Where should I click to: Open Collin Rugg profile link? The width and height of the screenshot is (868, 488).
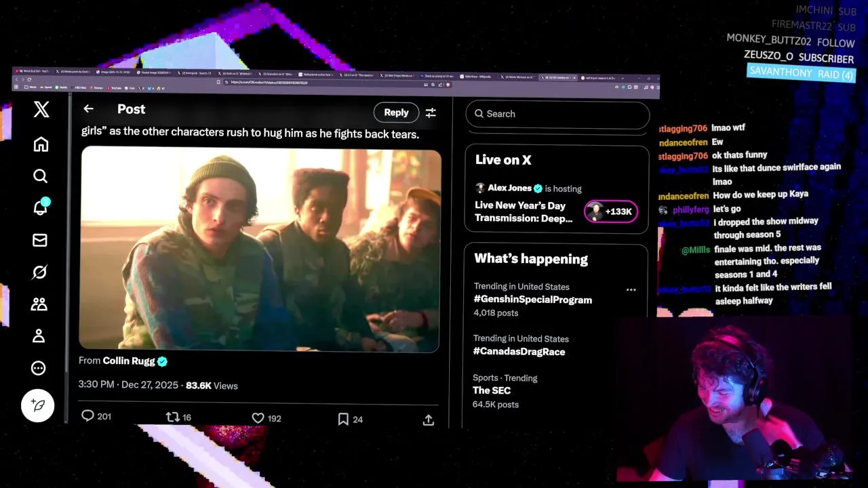pos(129,361)
